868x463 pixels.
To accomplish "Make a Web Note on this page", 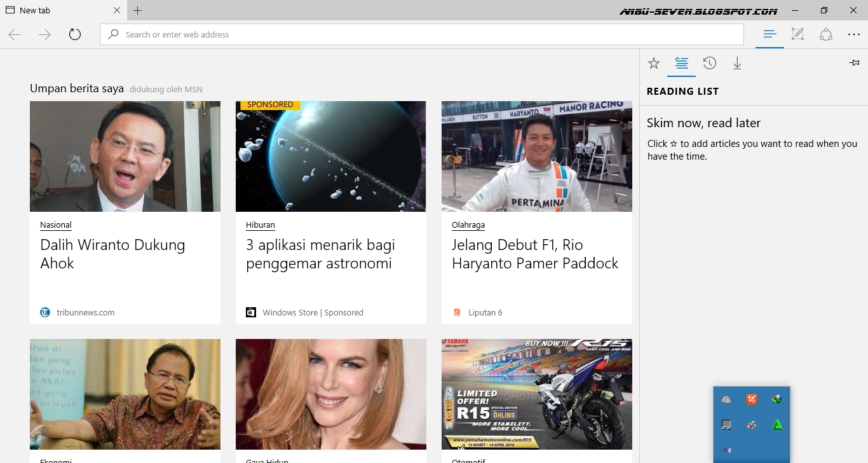I will (x=797, y=34).
